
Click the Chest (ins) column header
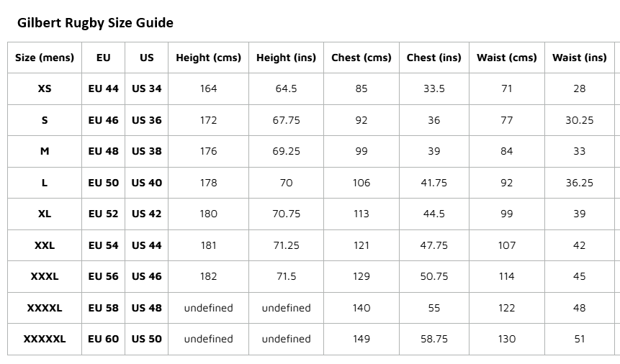434,58
